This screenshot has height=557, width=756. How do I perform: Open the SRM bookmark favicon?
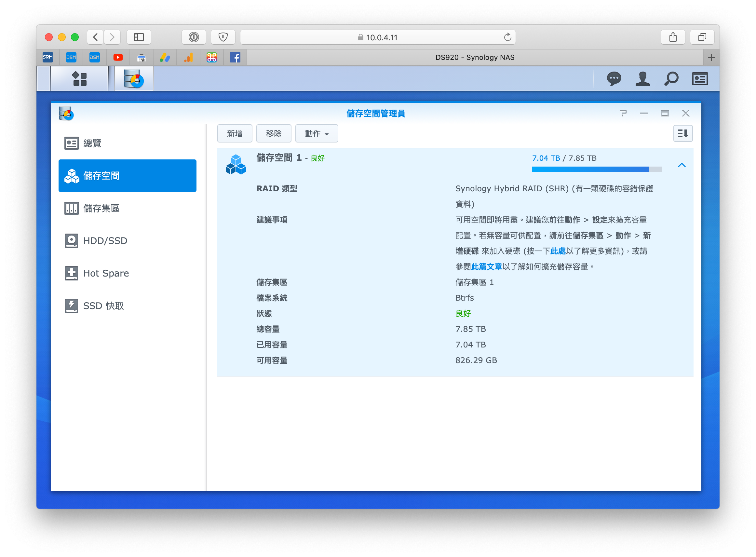(48, 57)
